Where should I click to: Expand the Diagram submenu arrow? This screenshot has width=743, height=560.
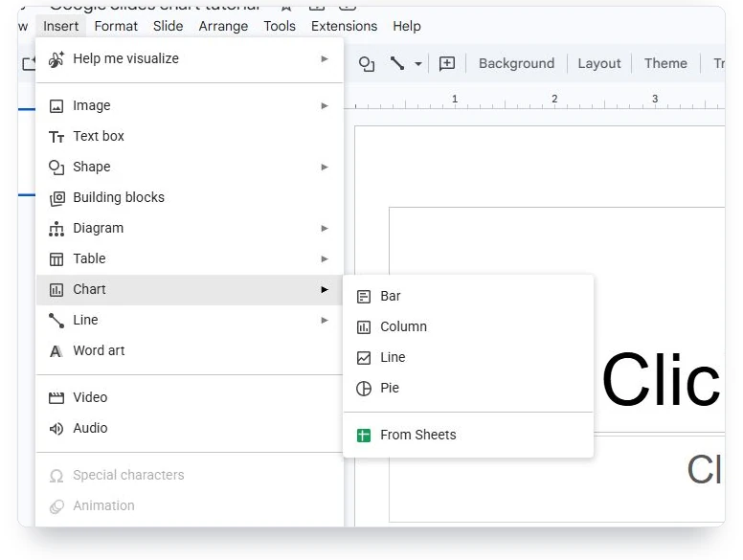(325, 229)
